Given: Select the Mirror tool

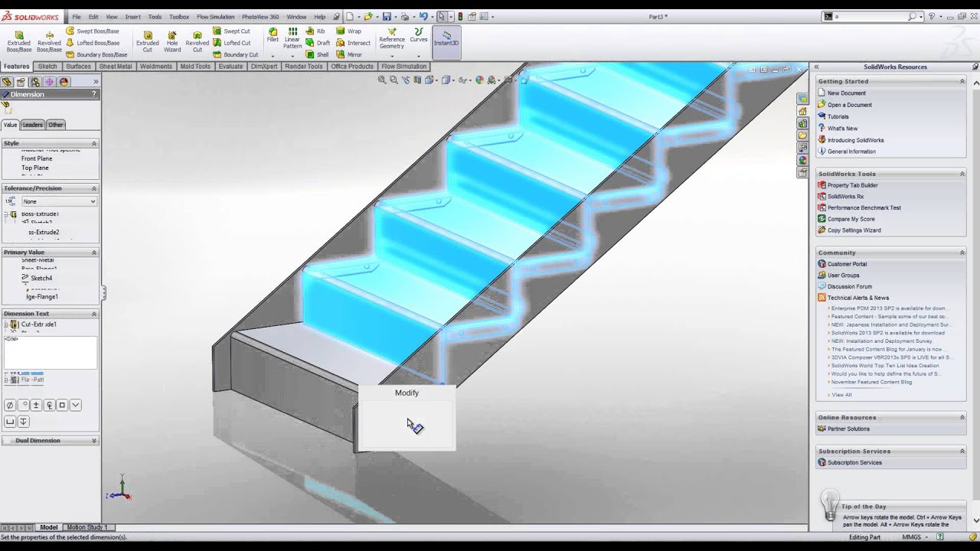Looking at the screenshot, I should [x=349, y=55].
